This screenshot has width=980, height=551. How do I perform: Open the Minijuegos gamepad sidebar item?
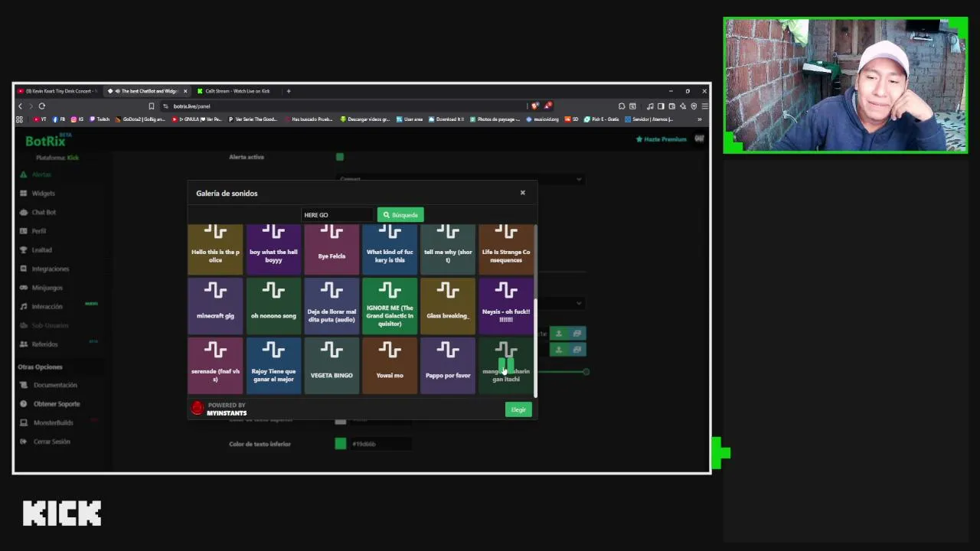coord(47,288)
